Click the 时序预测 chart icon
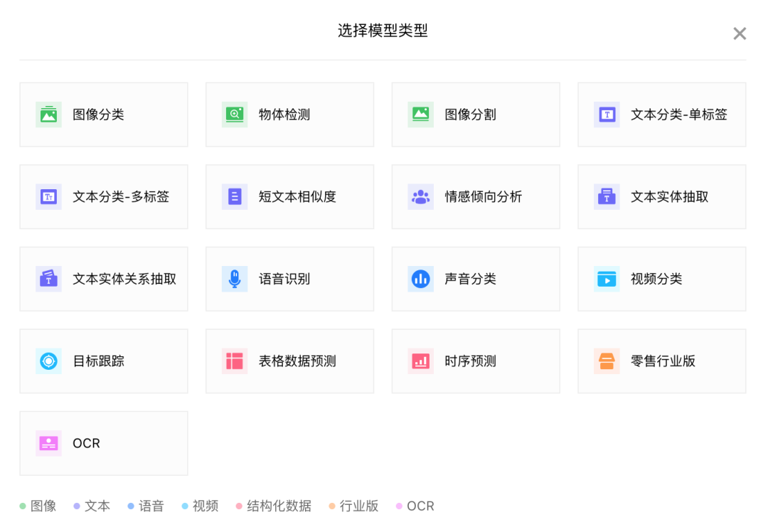 421,361
